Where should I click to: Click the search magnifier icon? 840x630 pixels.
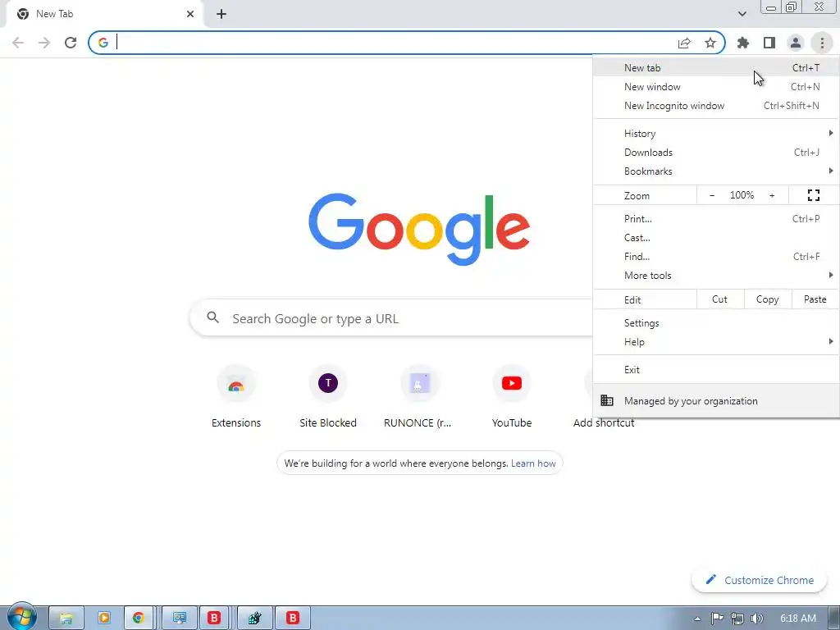(212, 317)
